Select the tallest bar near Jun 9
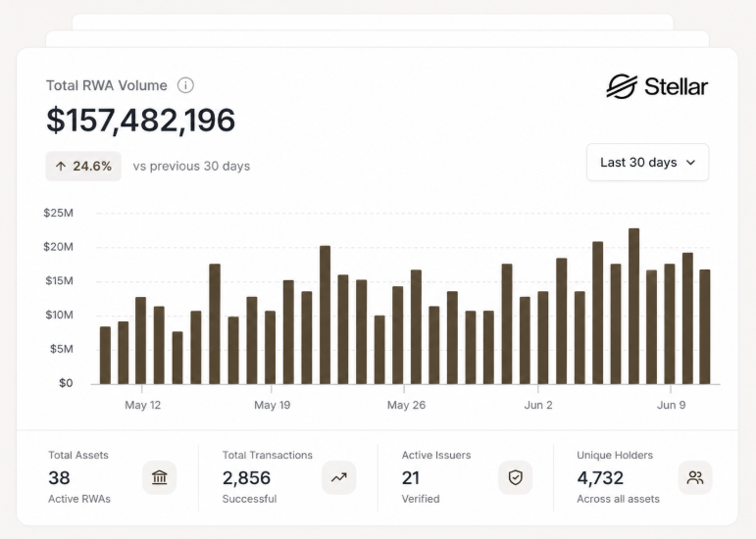 pos(634,307)
